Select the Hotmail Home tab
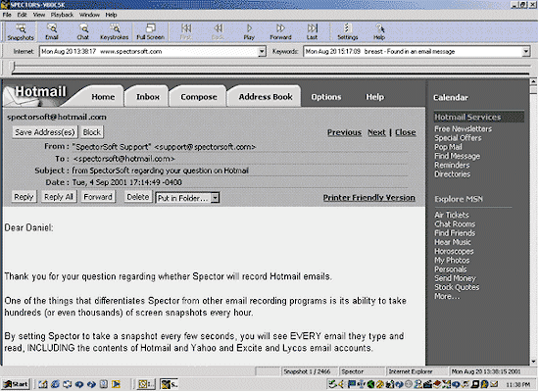The height and width of the screenshot is (392, 539). (x=103, y=97)
